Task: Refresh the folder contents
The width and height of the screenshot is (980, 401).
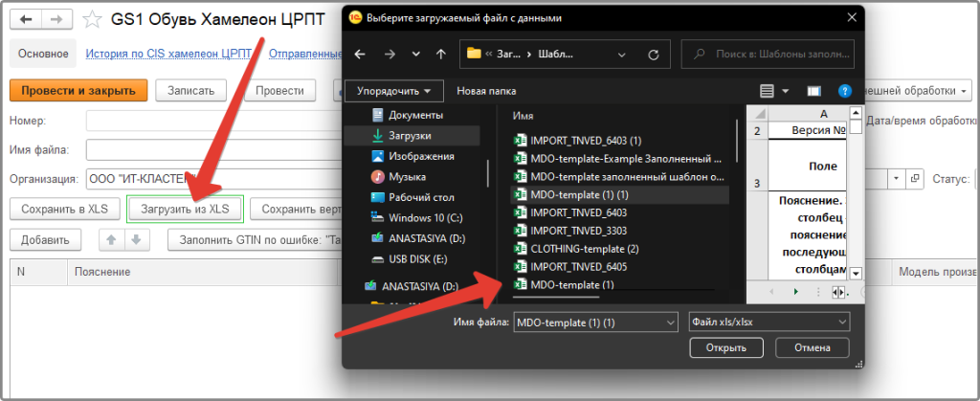Action: [654, 55]
